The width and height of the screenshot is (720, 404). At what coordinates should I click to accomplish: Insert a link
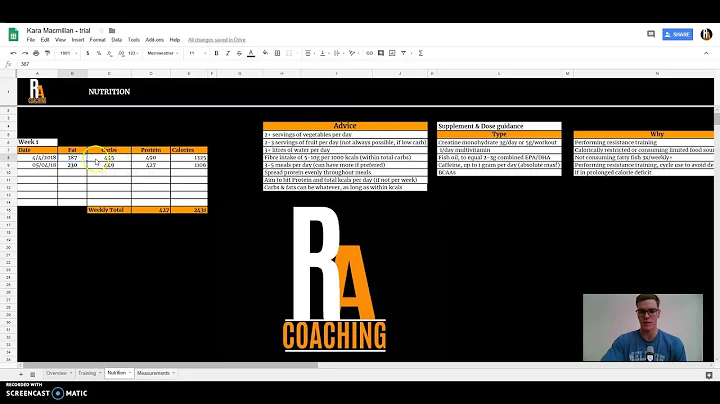pos(369,53)
